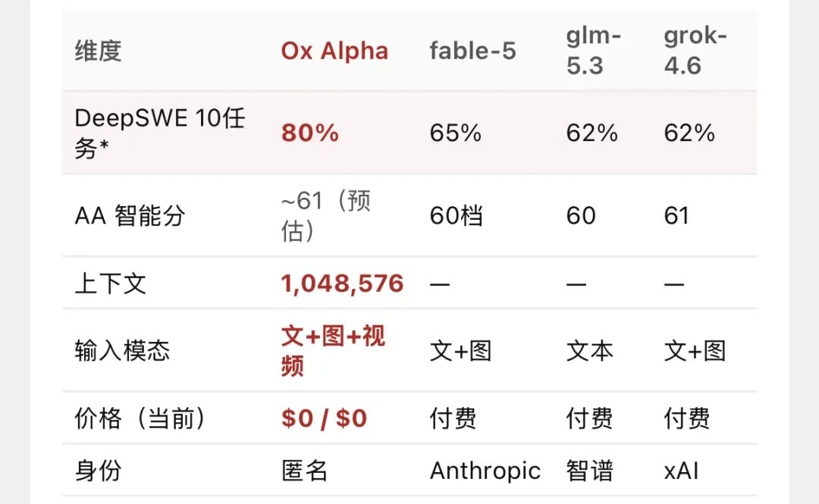Select the glm-5.3 column header

coord(594,51)
